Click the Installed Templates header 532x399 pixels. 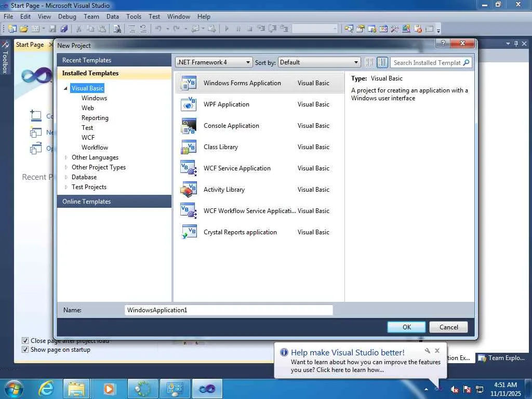point(114,73)
